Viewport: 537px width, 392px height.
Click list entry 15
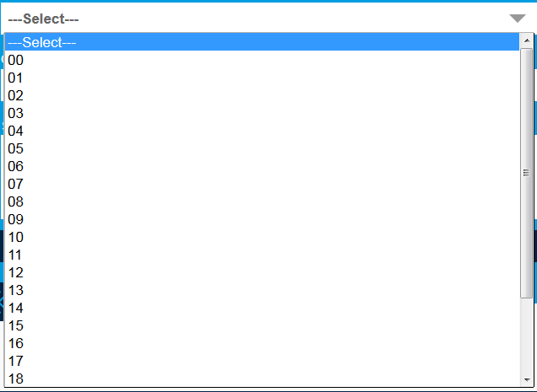262,325
